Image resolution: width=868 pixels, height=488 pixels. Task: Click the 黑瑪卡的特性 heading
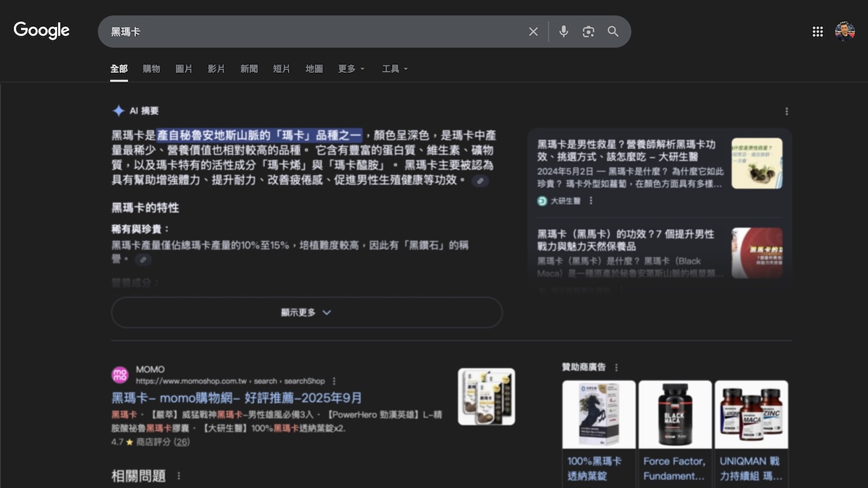click(145, 207)
